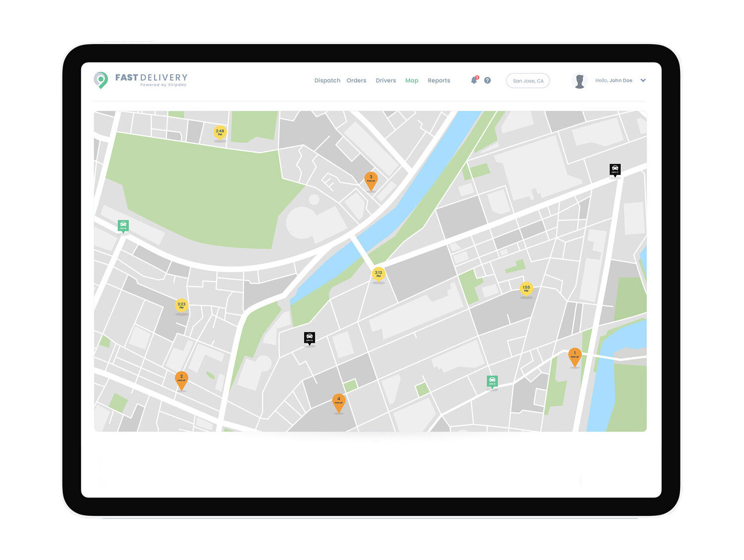Click pick-up marker number 3 on map
The height and width of the screenshot is (560, 744).
(x=371, y=180)
